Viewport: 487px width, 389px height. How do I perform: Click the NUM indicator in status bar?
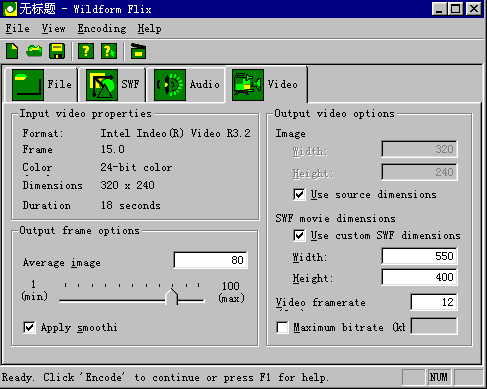coord(439,377)
